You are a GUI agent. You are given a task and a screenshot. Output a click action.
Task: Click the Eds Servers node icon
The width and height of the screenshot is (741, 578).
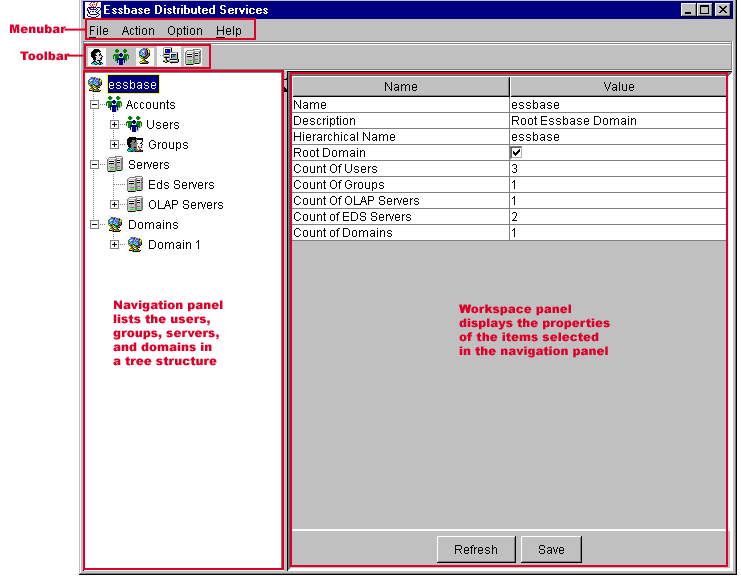(135, 184)
